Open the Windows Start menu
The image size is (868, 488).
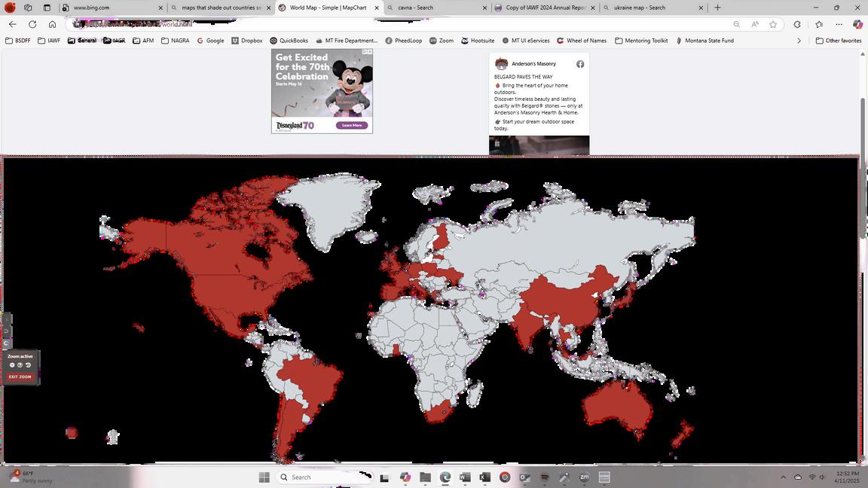264,477
